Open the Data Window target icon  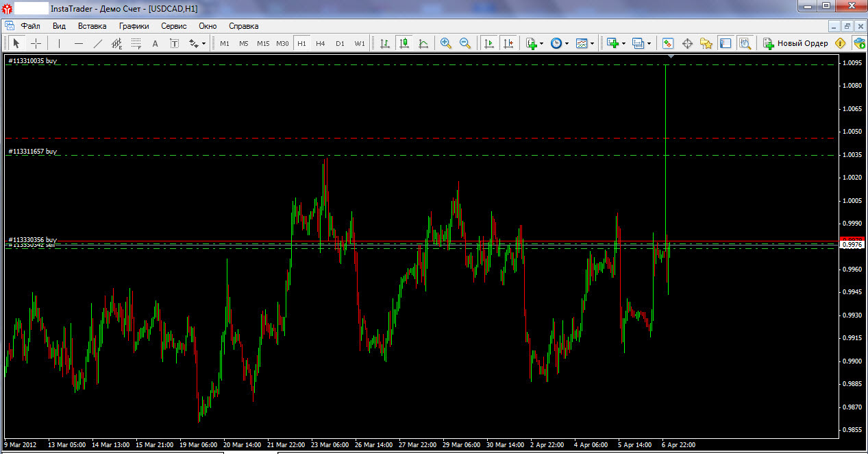(687, 43)
